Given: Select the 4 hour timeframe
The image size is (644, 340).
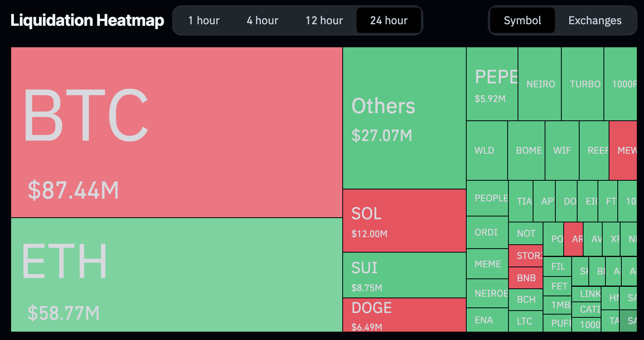Looking at the screenshot, I should tap(262, 20).
